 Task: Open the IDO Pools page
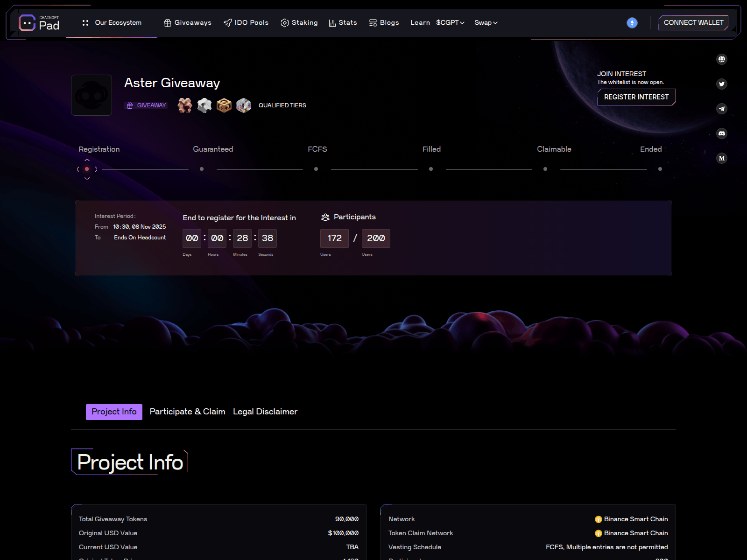(246, 22)
